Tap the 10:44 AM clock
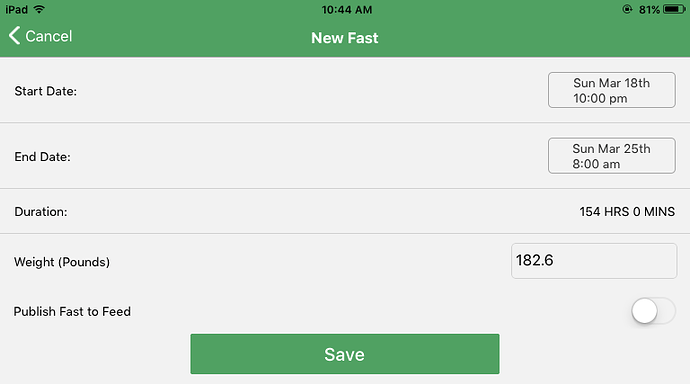Image resolution: width=690 pixels, height=384 pixels. [x=346, y=9]
